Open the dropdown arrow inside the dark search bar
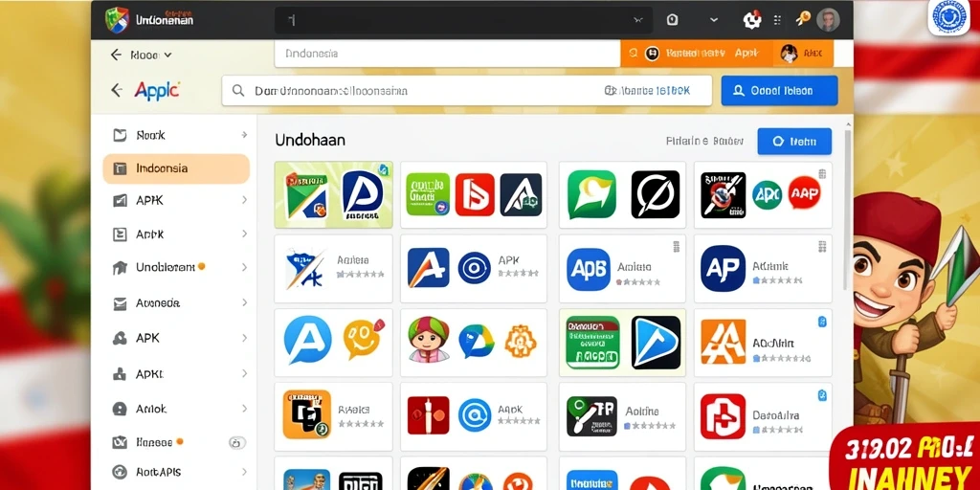 [x=637, y=20]
